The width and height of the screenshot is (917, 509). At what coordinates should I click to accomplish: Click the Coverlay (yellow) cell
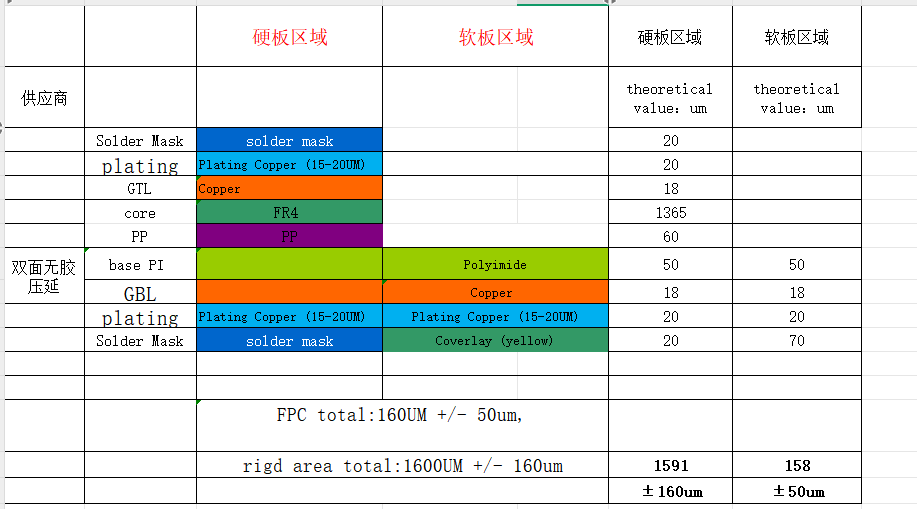(495, 341)
